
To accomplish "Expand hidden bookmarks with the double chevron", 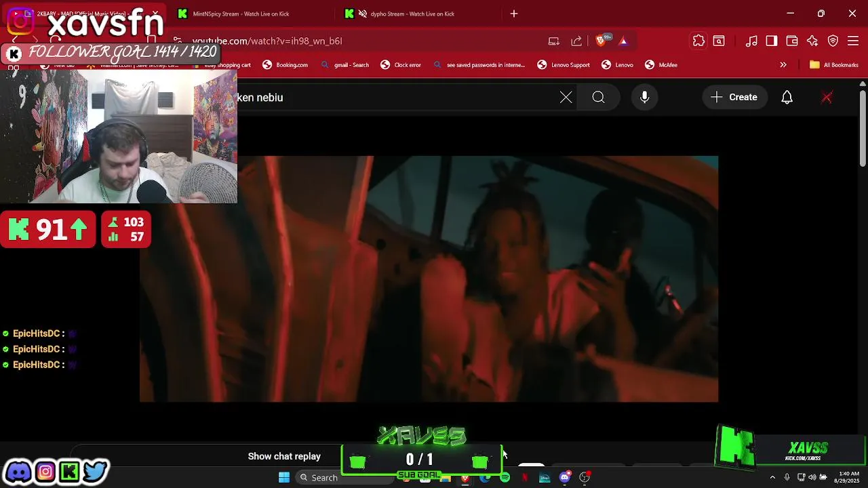I will pyautogui.click(x=783, y=65).
